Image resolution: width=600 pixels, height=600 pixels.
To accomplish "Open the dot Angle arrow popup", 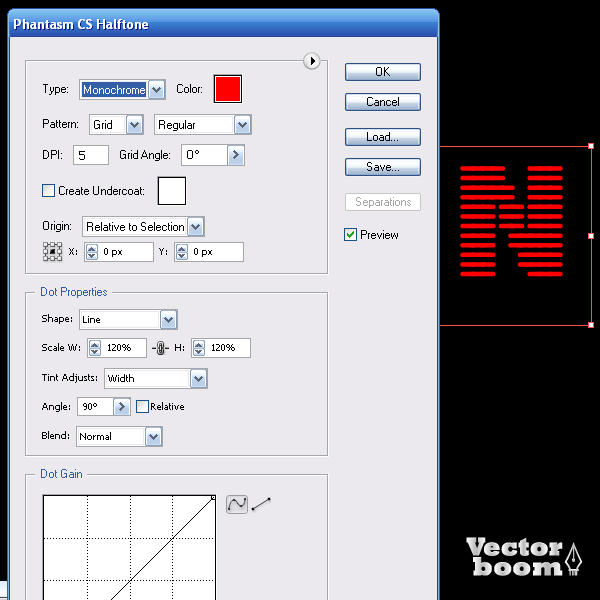I will pyautogui.click(x=122, y=406).
